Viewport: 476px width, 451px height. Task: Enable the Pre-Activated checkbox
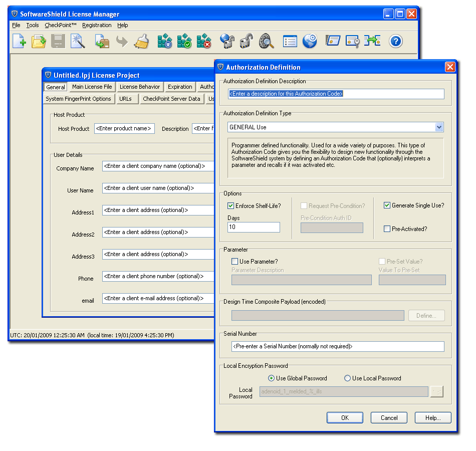click(x=387, y=229)
